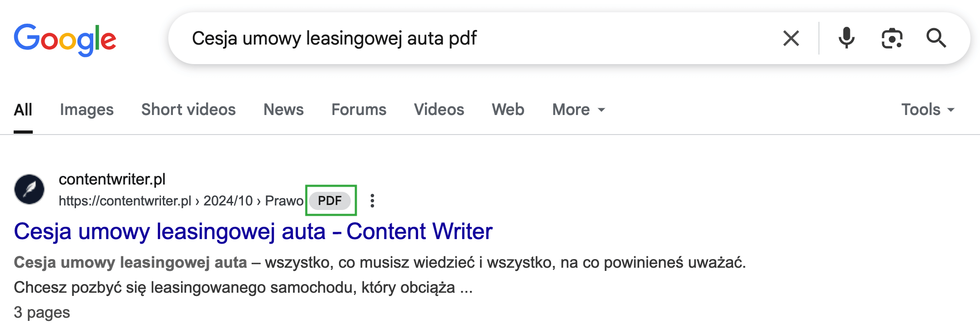Click the PDF badge on the result
This screenshot has height=330, width=980.
(x=330, y=200)
